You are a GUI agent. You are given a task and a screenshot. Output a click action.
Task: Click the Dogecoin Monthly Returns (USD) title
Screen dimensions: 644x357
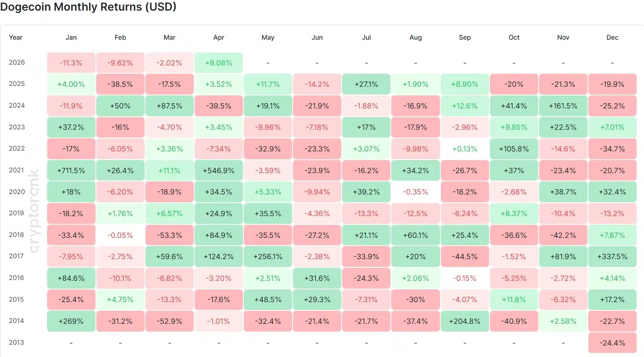click(88, 7)
